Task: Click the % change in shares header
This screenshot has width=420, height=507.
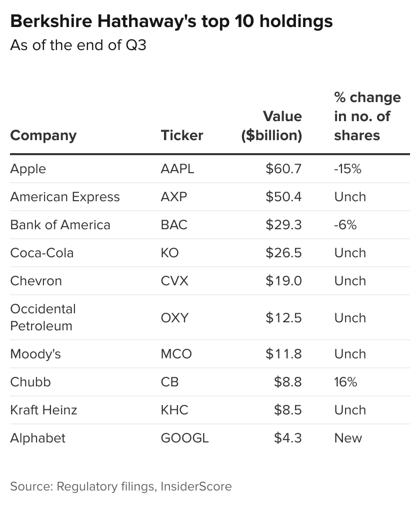Action: coord(367,117)
